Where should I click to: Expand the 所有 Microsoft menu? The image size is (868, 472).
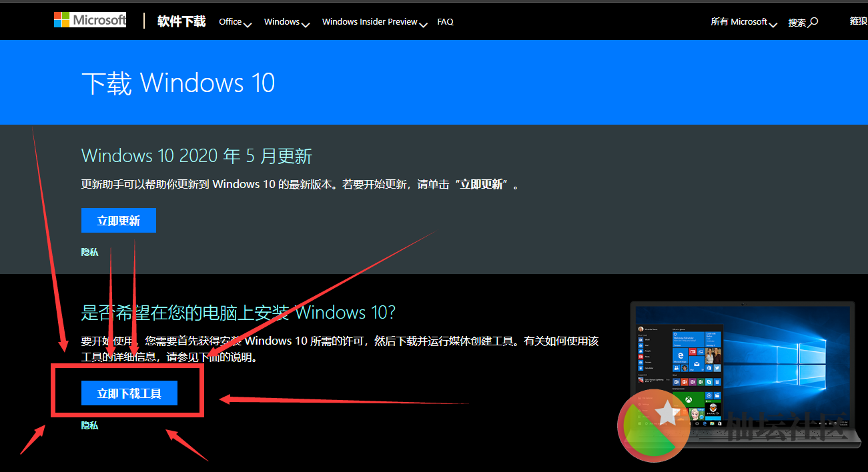pyautogui.click(x=744, y=22)
